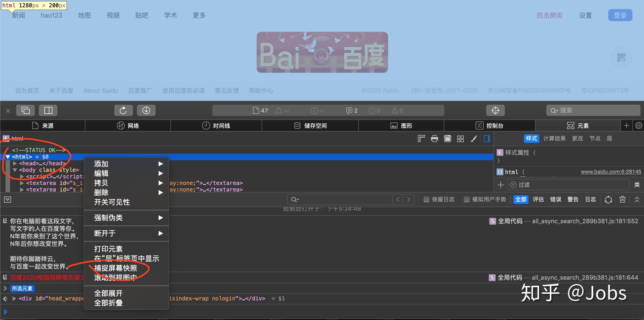Reload the page from the inspector toolbar
The width and height of the screenshot is (644, 320).
(x=123, y=110)
